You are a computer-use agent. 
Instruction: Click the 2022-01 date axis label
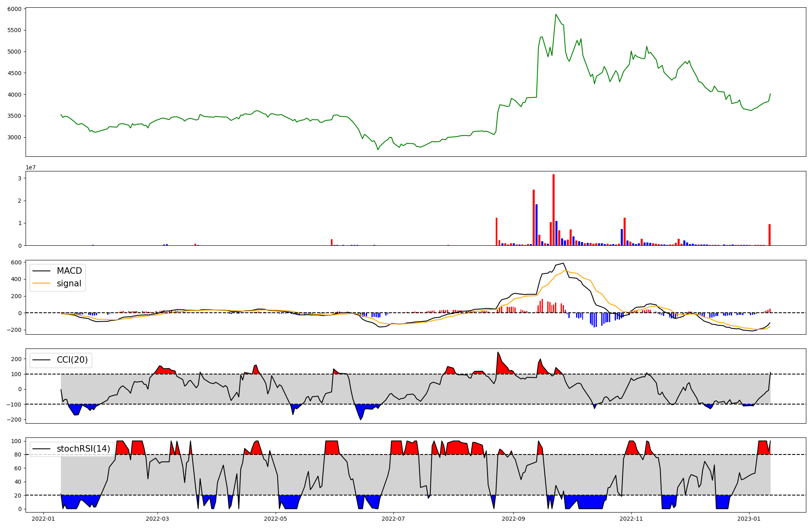point(43,519)
